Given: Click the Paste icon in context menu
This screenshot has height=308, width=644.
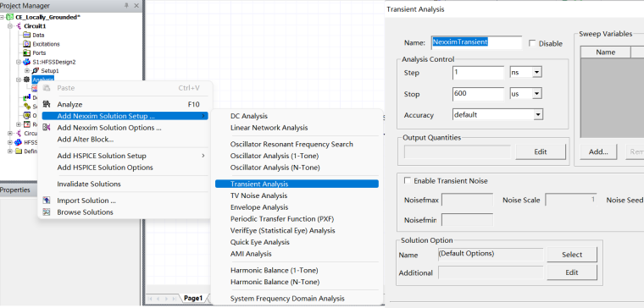Looking at the screenshot, I should point(47,88).
